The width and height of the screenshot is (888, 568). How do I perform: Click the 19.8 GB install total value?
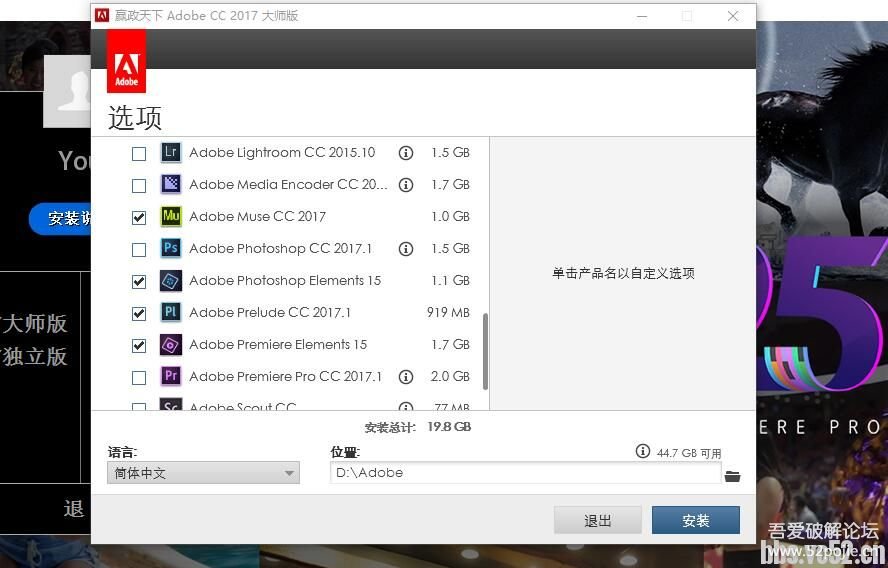[x=449, y=426]
